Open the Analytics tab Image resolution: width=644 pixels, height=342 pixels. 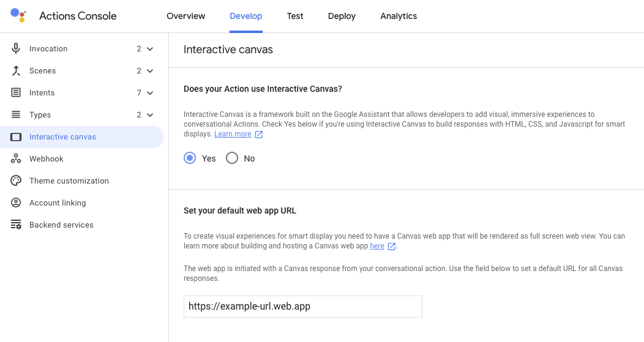point(399,17)
